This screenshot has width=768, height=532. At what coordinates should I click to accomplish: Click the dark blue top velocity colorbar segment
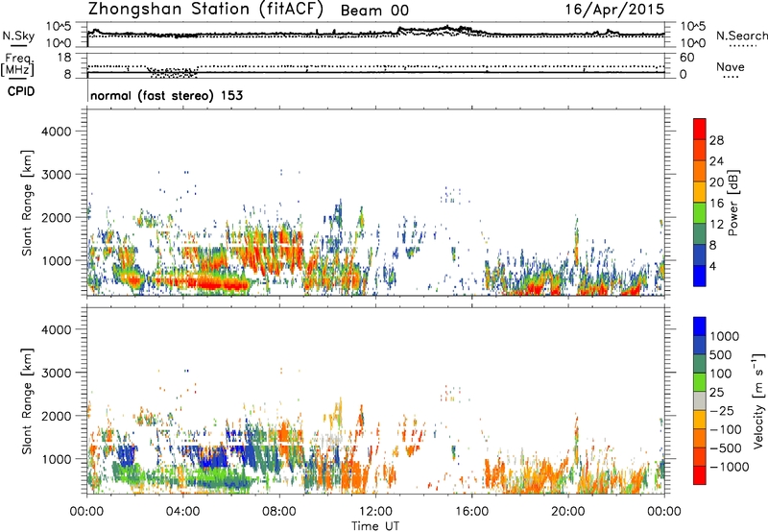pyautogui.click(x=700, y=326)
